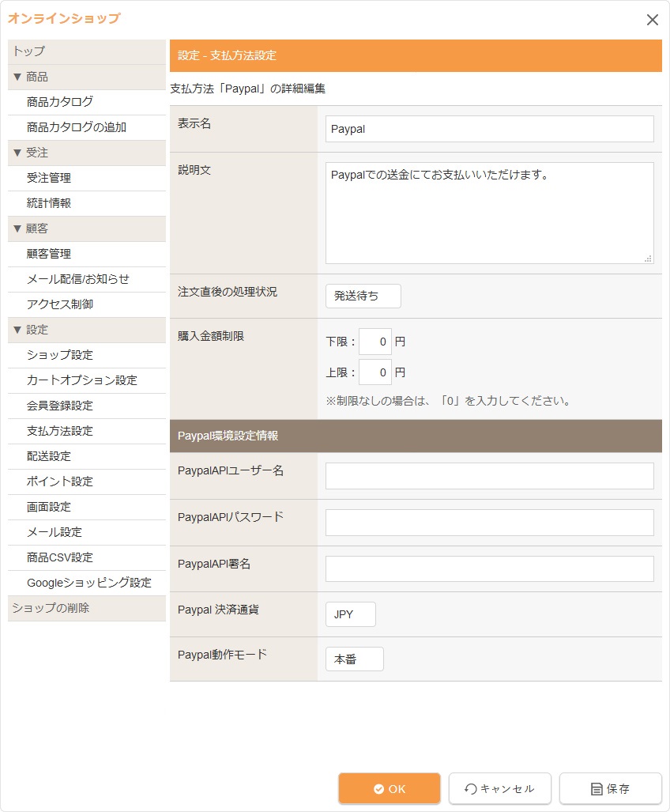Select Googleショッピング設定 in sidebar
Viewport: 670px width, 812px height.
point(88,583)
